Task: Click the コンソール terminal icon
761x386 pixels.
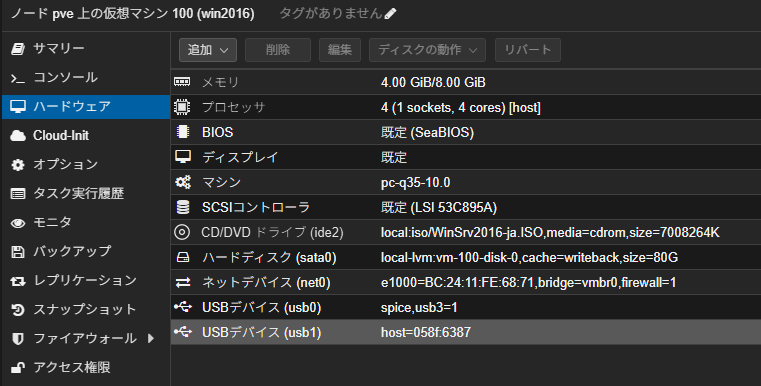Action: (18, 78)
